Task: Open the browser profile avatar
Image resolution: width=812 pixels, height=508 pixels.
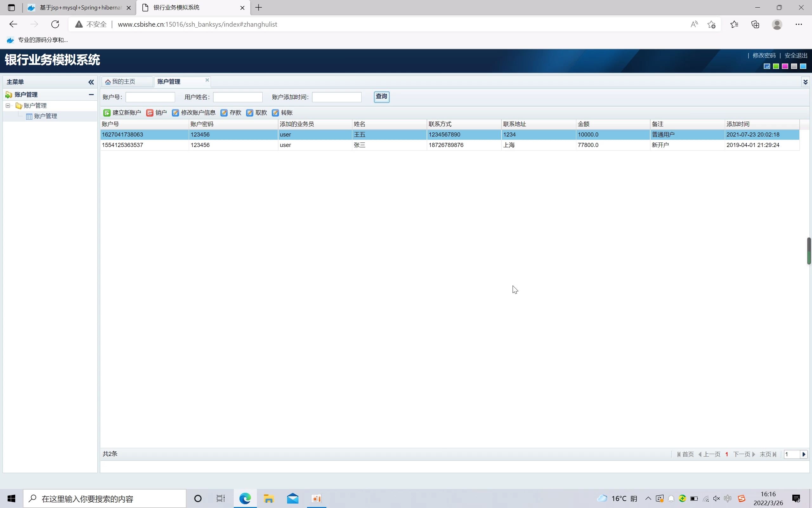Action: tap(777, 24)
